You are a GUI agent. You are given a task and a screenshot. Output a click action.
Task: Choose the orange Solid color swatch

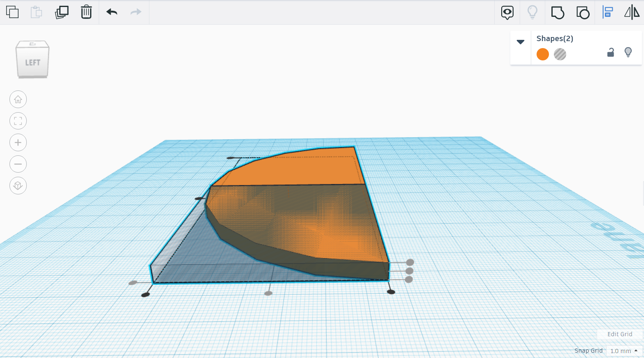[x=543, y=54]
